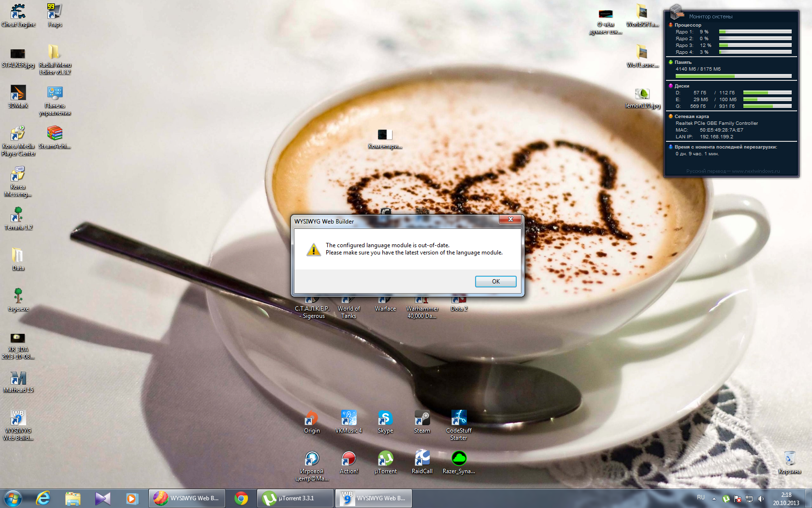The width and height of the screenshot is (812, 508).
Task: Select VKMusic 4 shortcut
Action: (348, 422)
